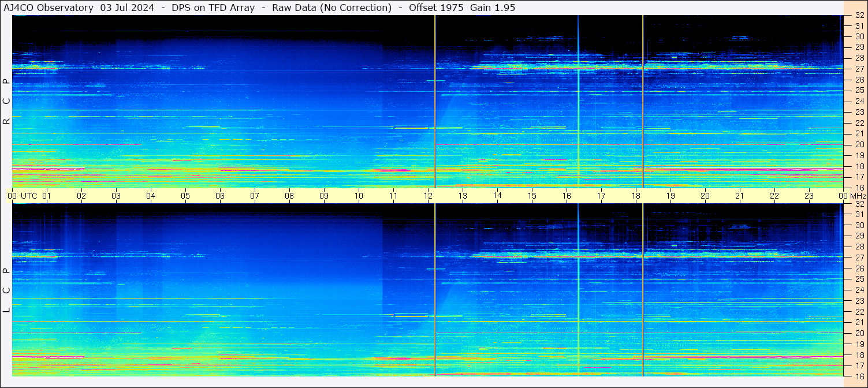Select the 06 hour tick label
This screenshot has width=868, height=388.
220,196
